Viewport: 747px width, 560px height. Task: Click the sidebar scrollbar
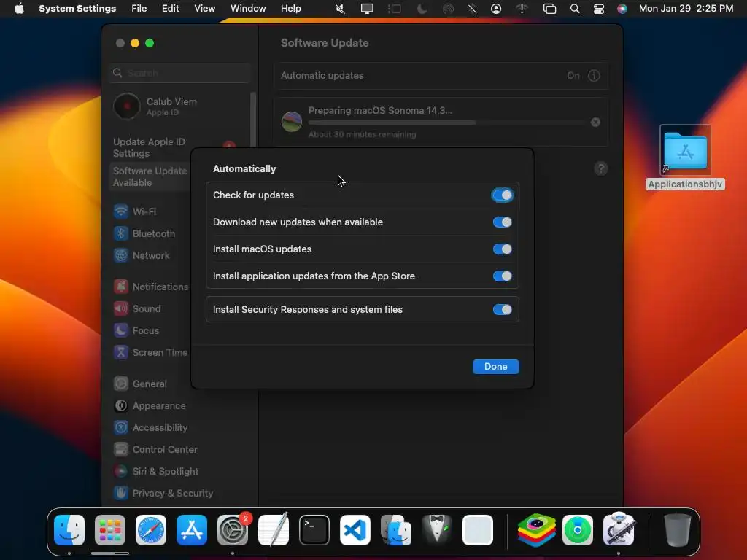pos(253,119)
